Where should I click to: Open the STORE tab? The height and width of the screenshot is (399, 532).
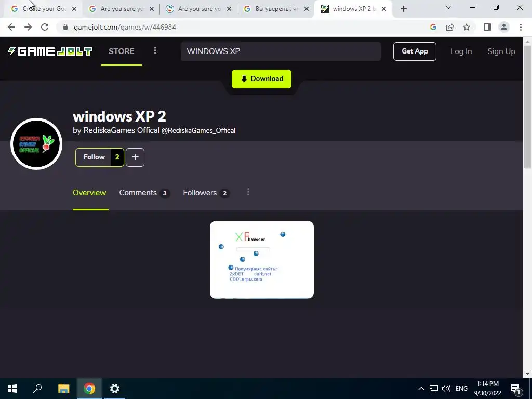pyautogui.click(x=122, y=51)
